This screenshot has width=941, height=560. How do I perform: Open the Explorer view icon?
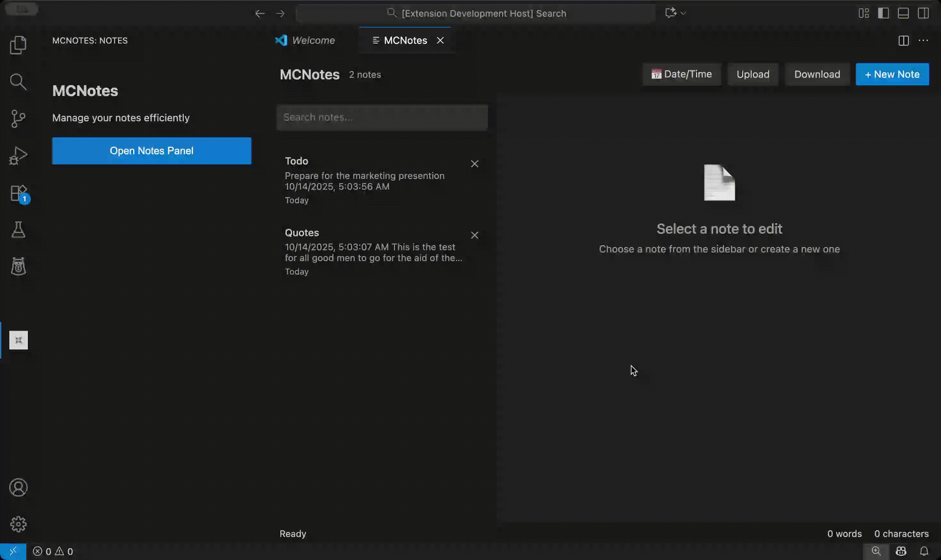(18, 45)
